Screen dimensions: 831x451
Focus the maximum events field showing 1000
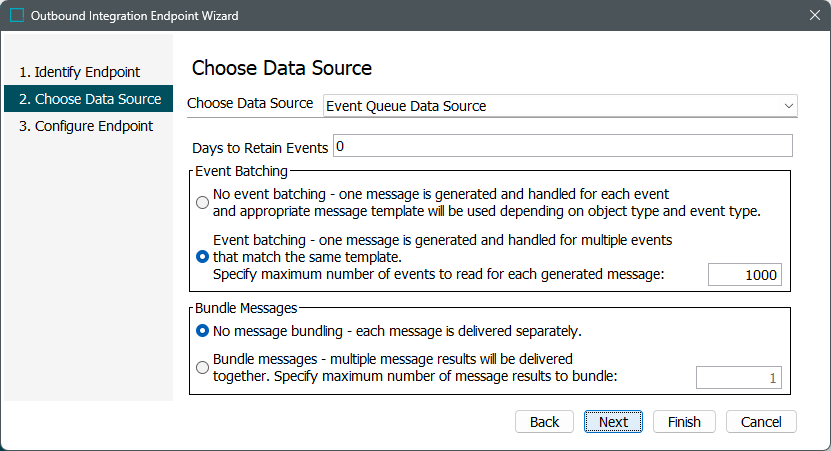click(x=744, y=275)
